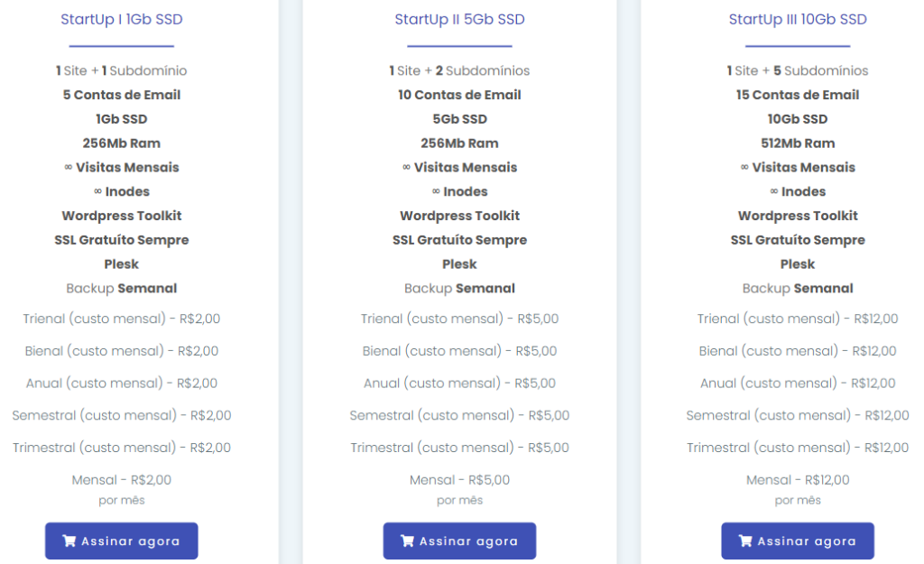Select Trimestral R$5,00 pricing line
This screenshot has width=924, height=564.
pos(459,448)
